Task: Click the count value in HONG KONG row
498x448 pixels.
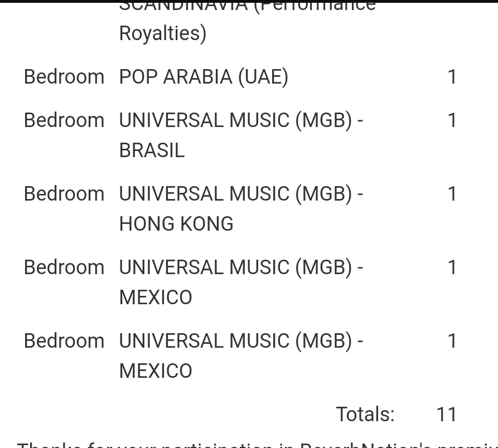Action: pos(452,194)
